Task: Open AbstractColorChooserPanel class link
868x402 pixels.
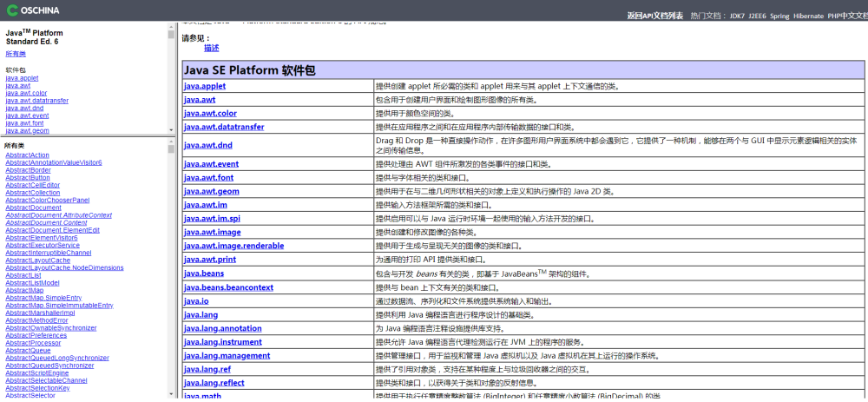Action: pyautogui.click(x=48, y=200)
